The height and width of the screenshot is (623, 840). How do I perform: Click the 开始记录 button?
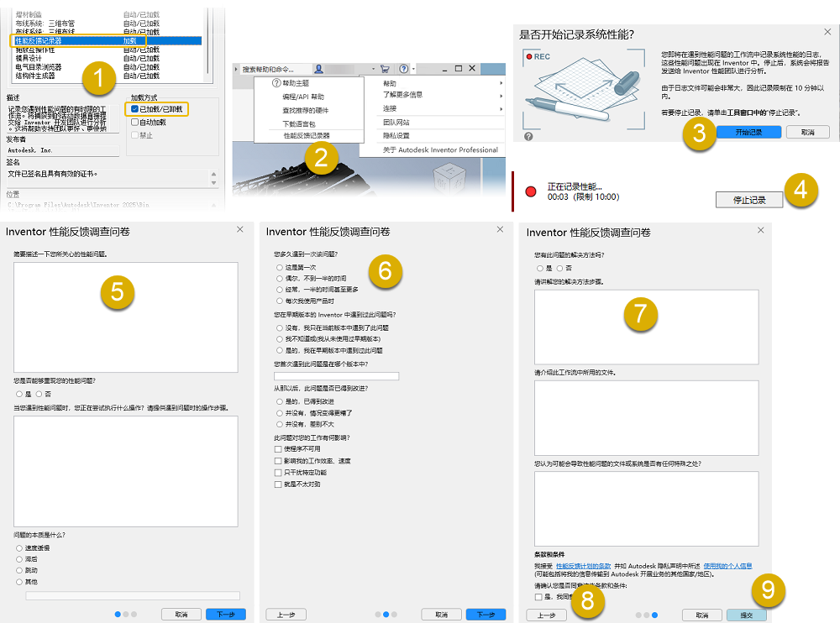click(748, 132)
